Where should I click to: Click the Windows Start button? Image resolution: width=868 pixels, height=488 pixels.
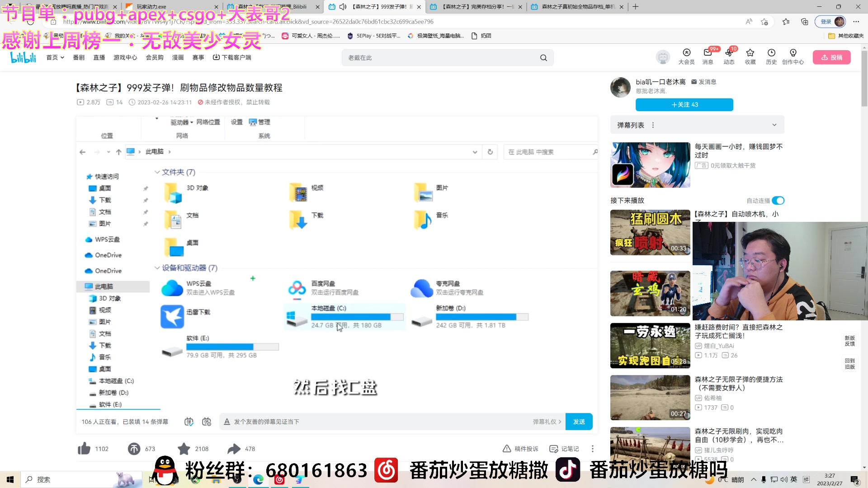[x=10, y=479]
